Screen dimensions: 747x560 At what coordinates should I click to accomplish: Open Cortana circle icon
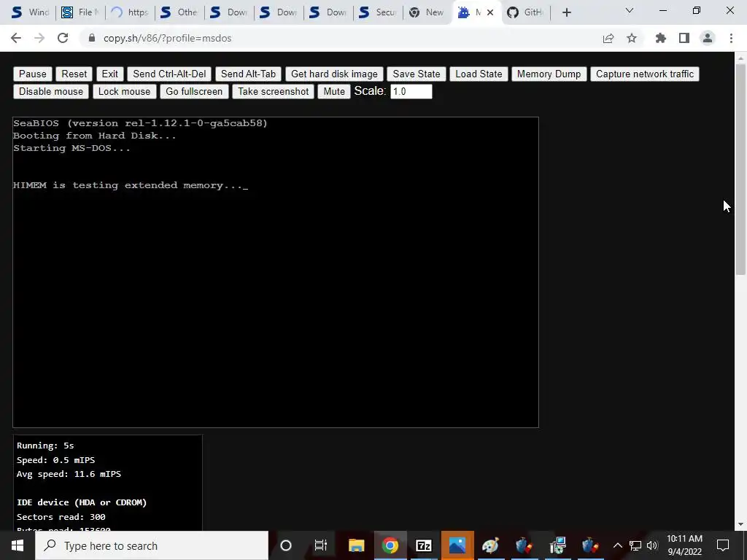tap(286, 545)
